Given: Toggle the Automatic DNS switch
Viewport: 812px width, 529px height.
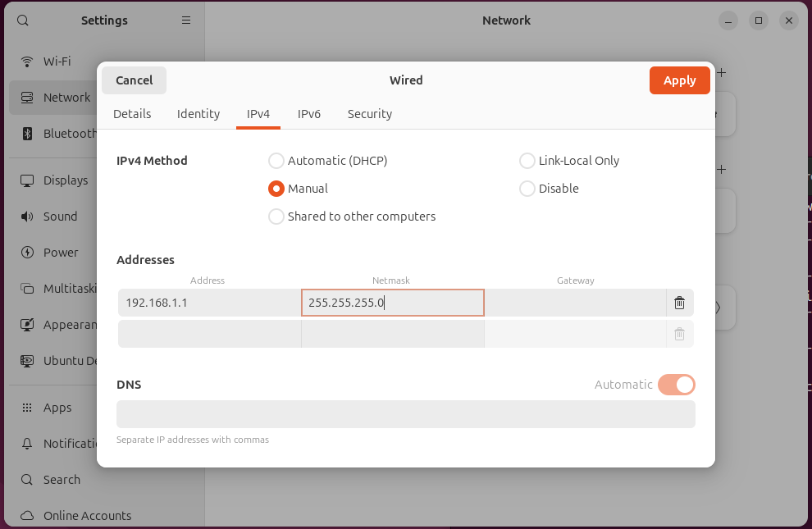Looking at the screenshot, I should point(676,385).
